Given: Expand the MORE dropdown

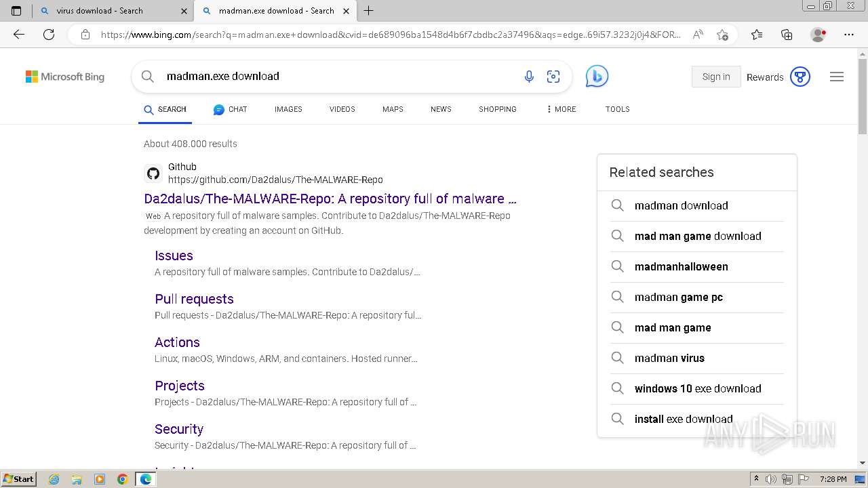Looking at the screenshot, I should 561,109.
